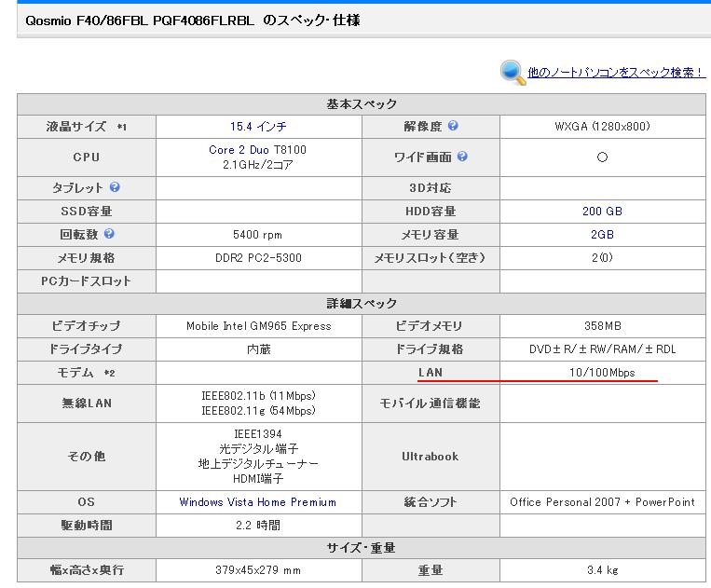The image size is (711, 588).
Task: Select the 2.2 時間 battery value
Action: point(258,525)
